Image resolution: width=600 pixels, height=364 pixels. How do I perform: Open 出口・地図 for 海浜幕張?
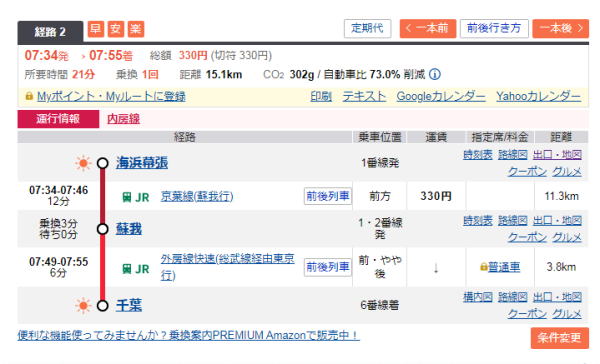(557, 155)
